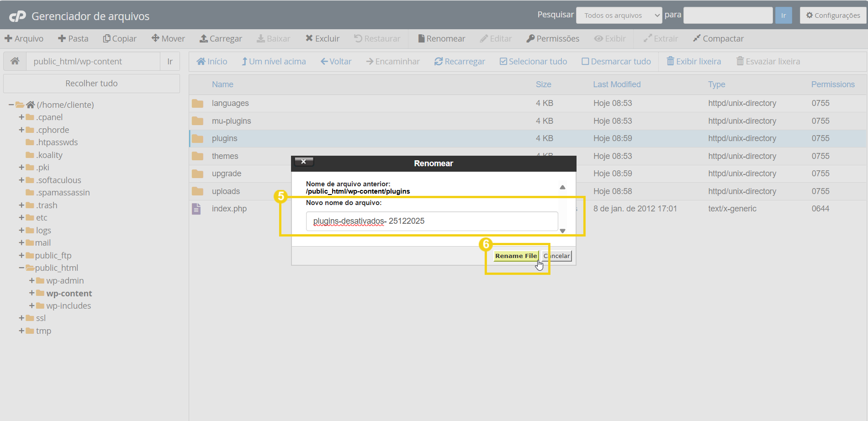Select .koality in folder tree

pos(49,155)
